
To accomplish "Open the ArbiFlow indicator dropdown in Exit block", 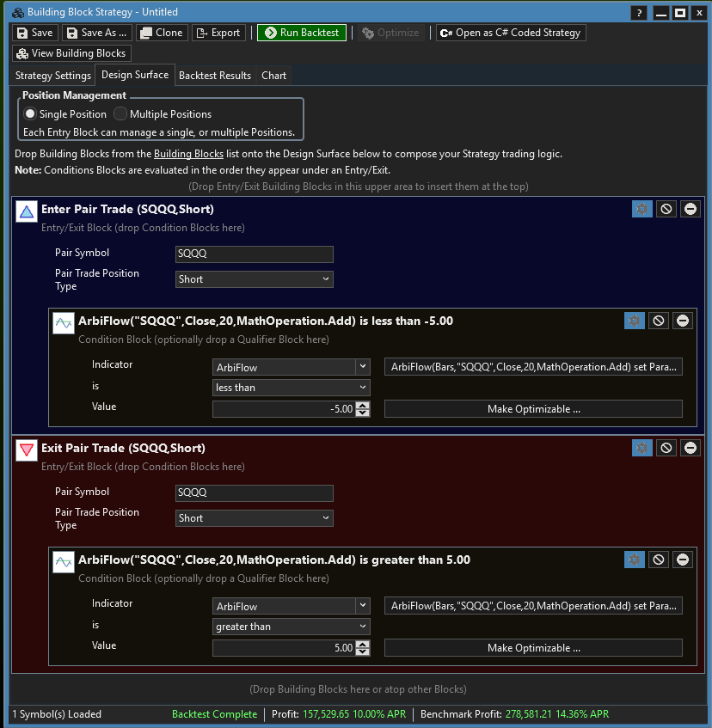I will click(291, 606).
